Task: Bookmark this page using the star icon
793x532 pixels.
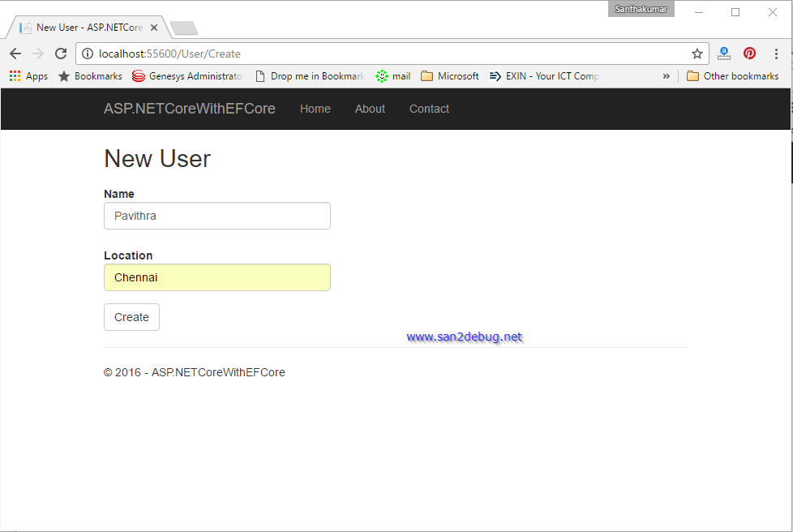Action: 697,54
